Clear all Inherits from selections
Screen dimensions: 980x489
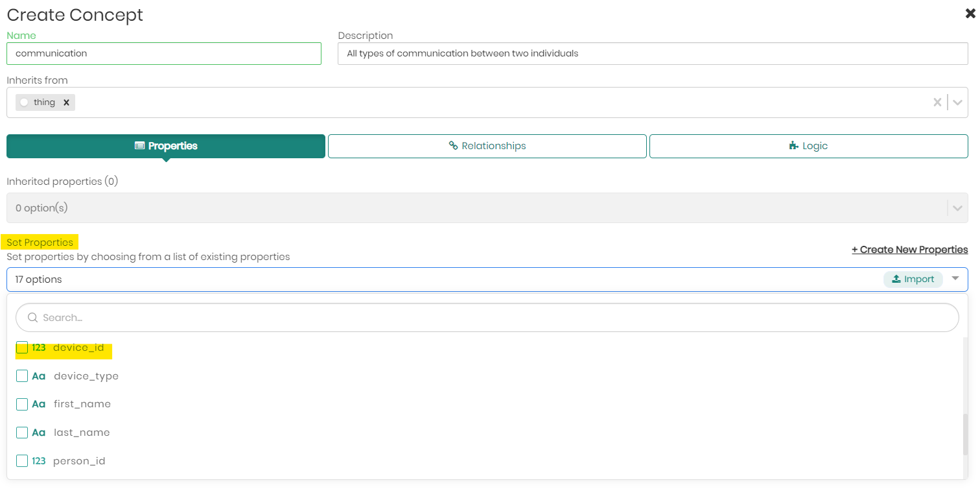pos(937,102)
